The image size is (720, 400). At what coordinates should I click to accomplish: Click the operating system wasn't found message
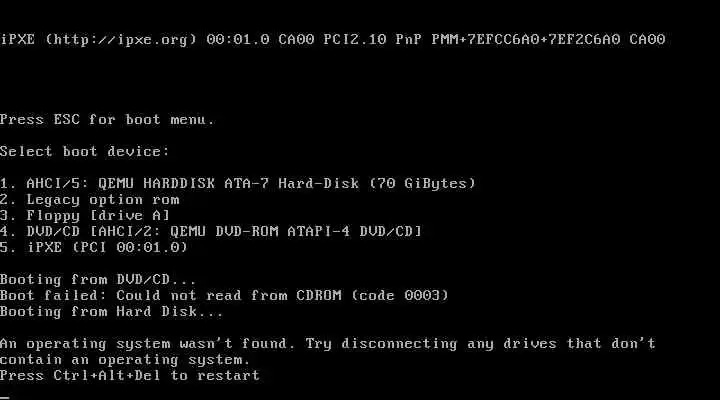tap(328, 344)
